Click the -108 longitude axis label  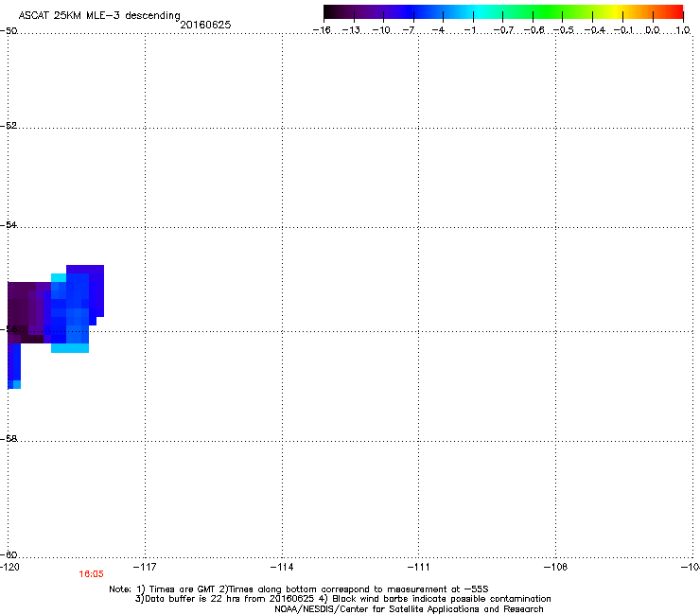(556, 567)
